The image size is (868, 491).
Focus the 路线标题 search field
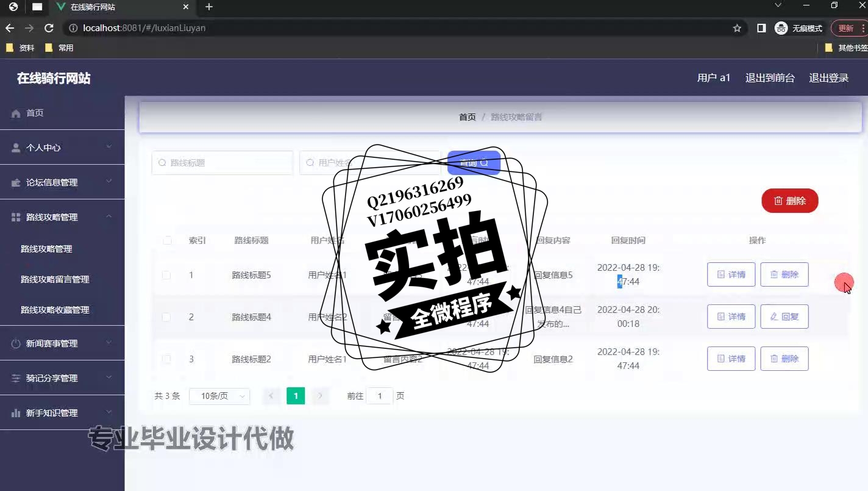[x=222, y=163]
